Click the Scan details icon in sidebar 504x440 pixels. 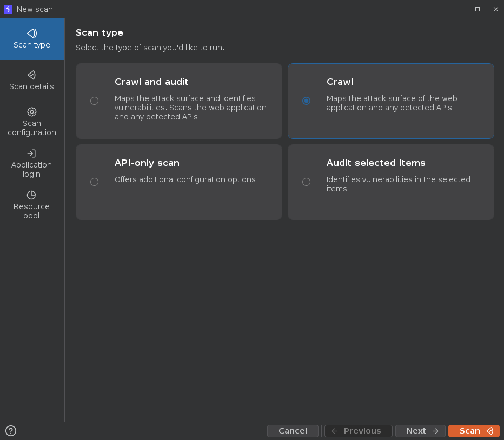point(32,75)
